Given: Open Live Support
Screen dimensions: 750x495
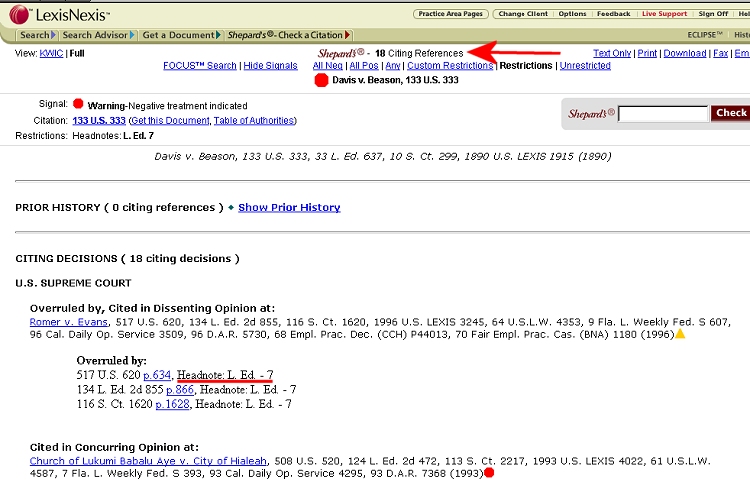Looking at the screenshot, I should [x=664, y=14].
